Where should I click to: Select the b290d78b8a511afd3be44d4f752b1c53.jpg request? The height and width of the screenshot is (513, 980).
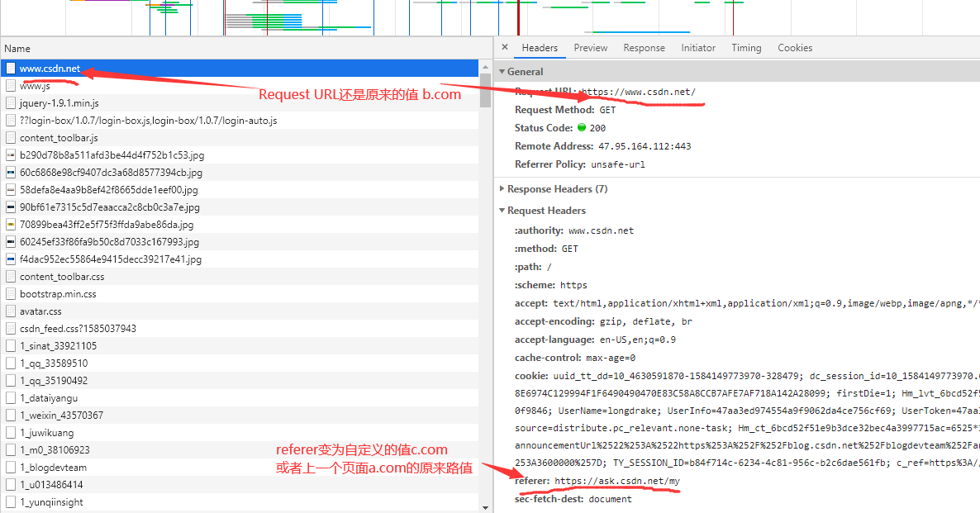[x=240, y=155]
